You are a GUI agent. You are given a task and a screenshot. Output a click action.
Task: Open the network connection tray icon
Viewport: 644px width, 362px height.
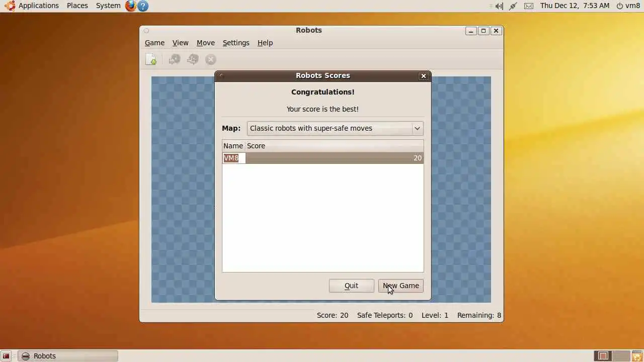tap(513, 6)
